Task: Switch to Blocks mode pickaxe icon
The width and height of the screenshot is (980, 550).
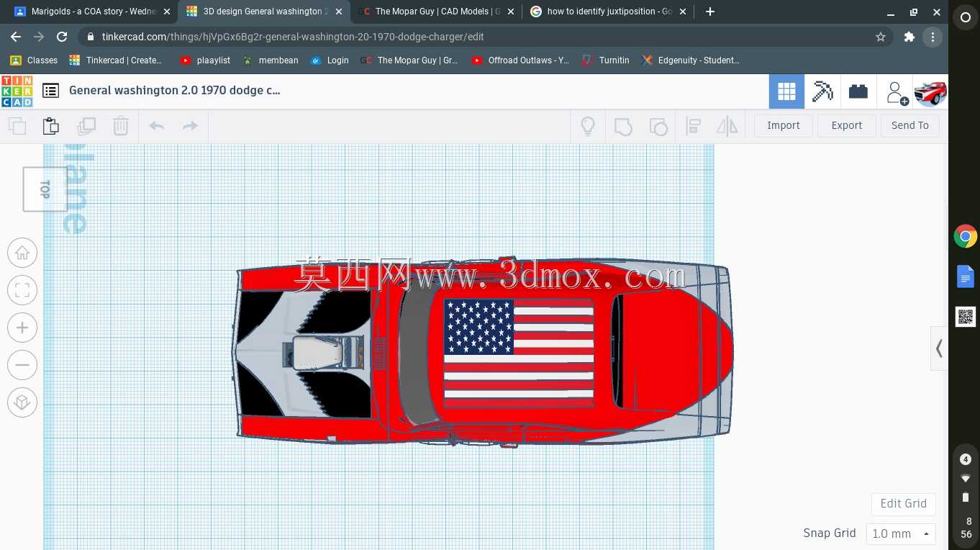Action: 822,91
